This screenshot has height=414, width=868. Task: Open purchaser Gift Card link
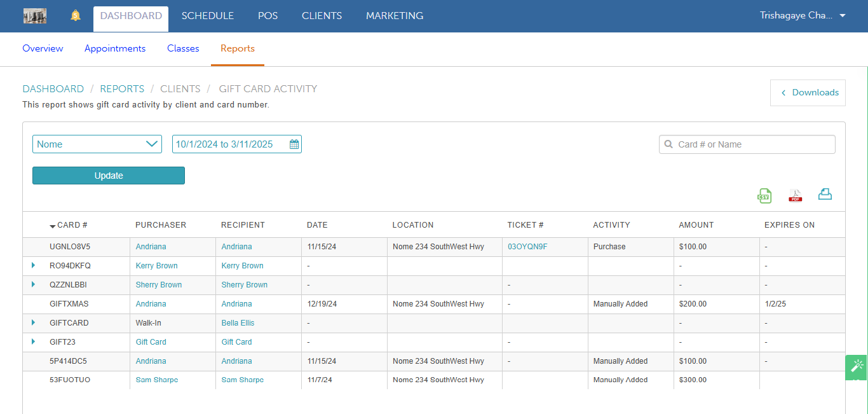pyautogui.click(x=151, y=342)
